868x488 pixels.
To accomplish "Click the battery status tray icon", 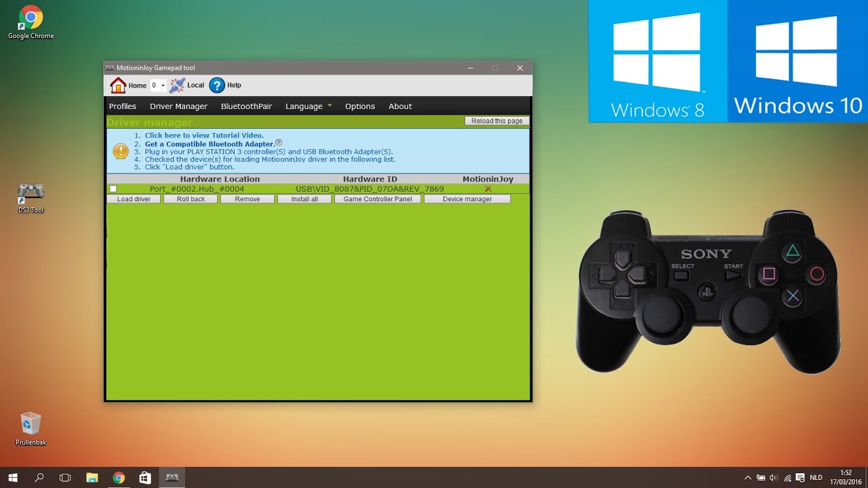I will click(x=761, y=477).
